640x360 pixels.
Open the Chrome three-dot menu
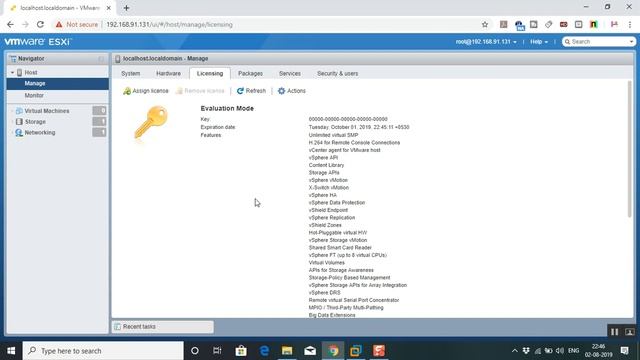click(630, 24)
